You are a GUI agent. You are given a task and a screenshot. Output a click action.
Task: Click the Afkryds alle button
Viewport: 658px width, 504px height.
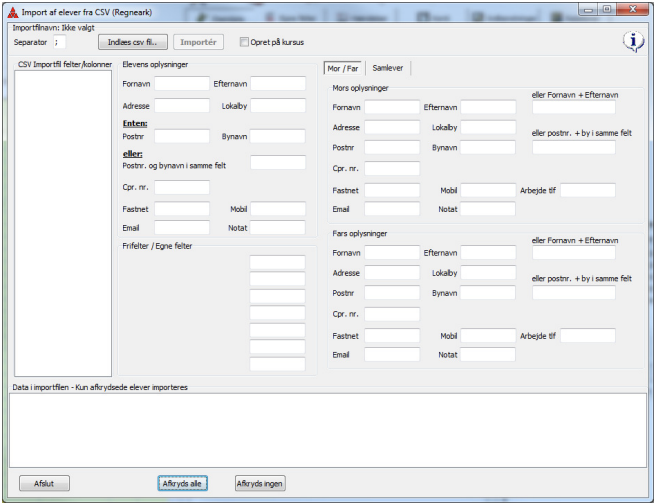182,483
